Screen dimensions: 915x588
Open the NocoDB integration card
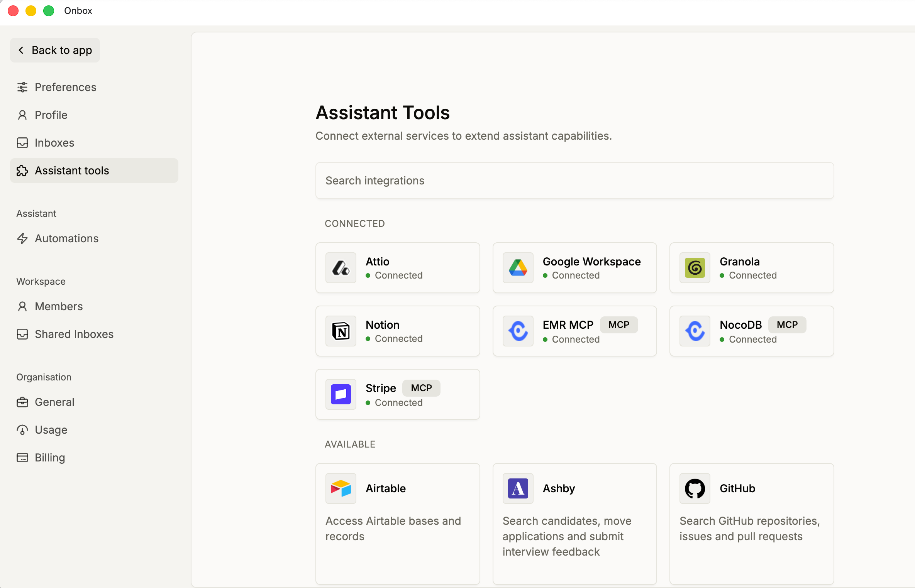[x=752, y=331]
